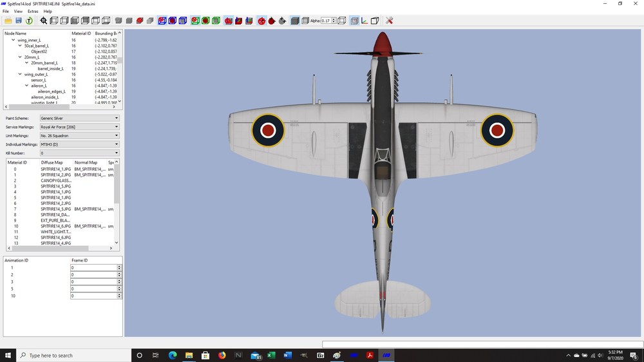Select the aileron_inside_L node
Screen dimensions: 644x362
45,97
